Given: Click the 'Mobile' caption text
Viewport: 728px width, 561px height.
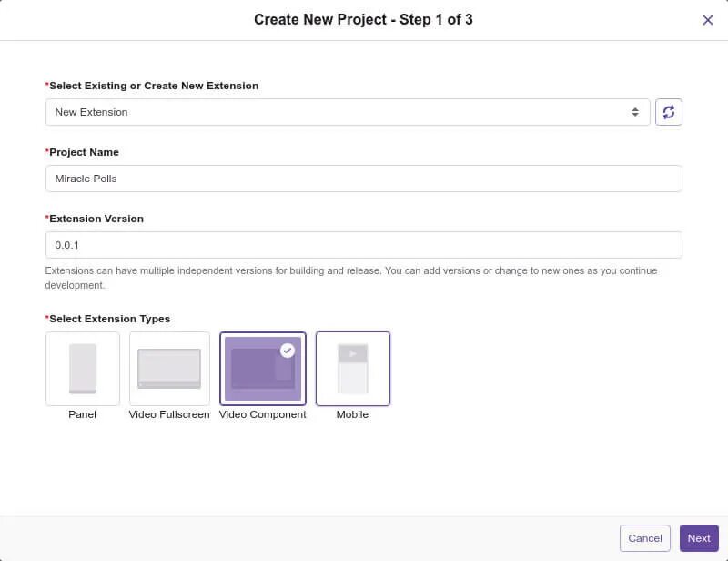Looking at the screenshot, I should [353, 414].
